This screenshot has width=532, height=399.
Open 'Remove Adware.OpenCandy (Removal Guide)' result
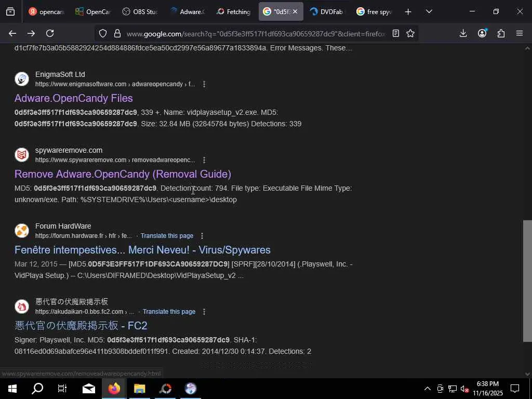pos(123,174)
